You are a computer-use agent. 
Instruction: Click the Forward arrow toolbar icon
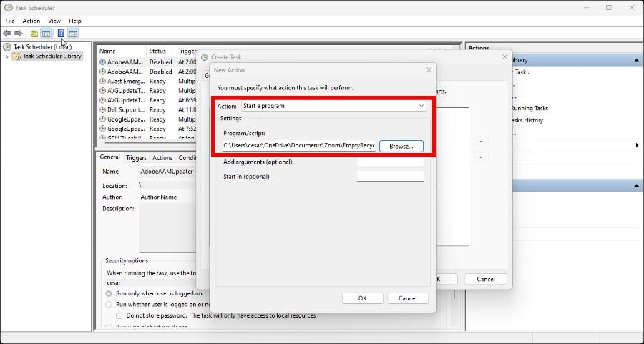point(19,34)
